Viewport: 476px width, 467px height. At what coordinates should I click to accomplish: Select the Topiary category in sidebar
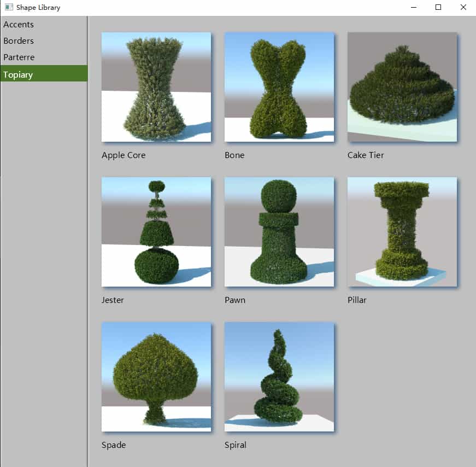coord(18,74)
